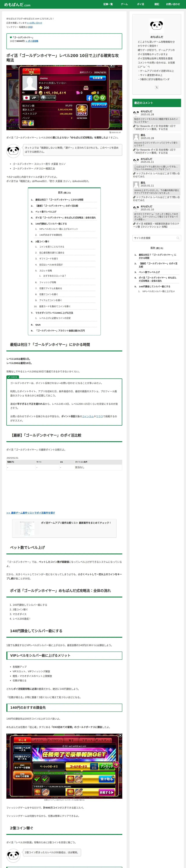Jump to VIPレベルをシルバー級に上げるメリット in main 目次
The image size is (186, 868).
pyautogui.click(x=58, y=229)
